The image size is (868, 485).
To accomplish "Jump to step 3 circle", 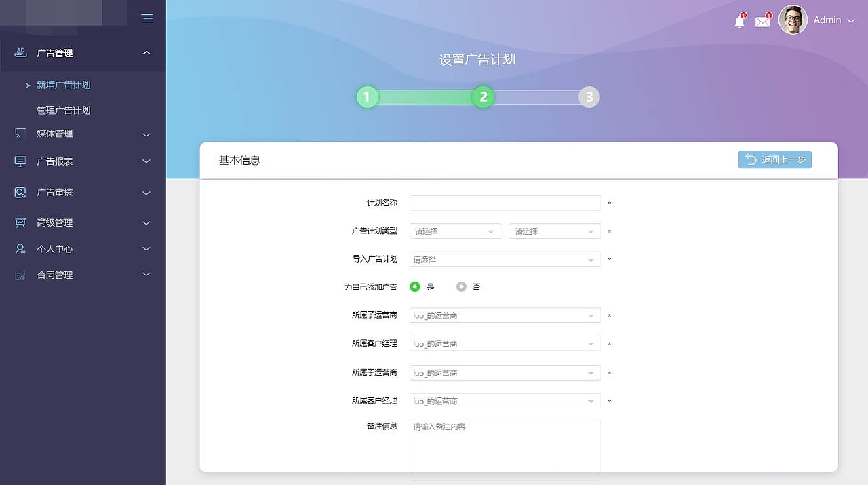I will (x=589, y=97).
